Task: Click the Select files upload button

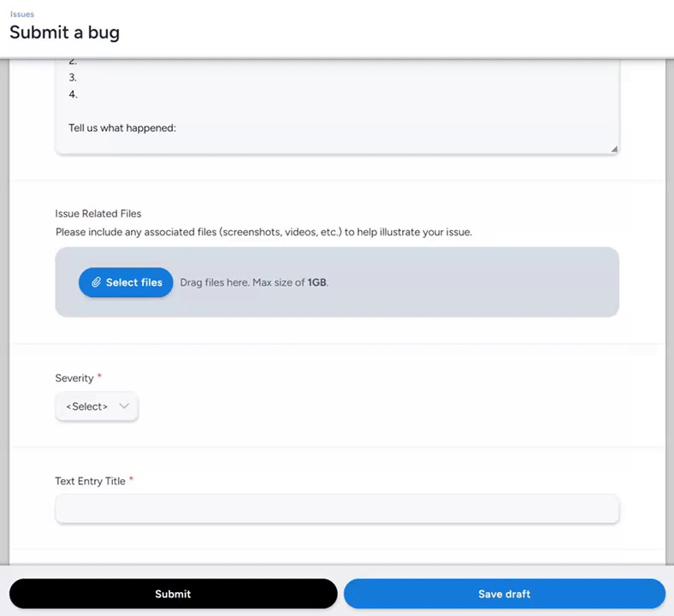Action: (126, 282)
